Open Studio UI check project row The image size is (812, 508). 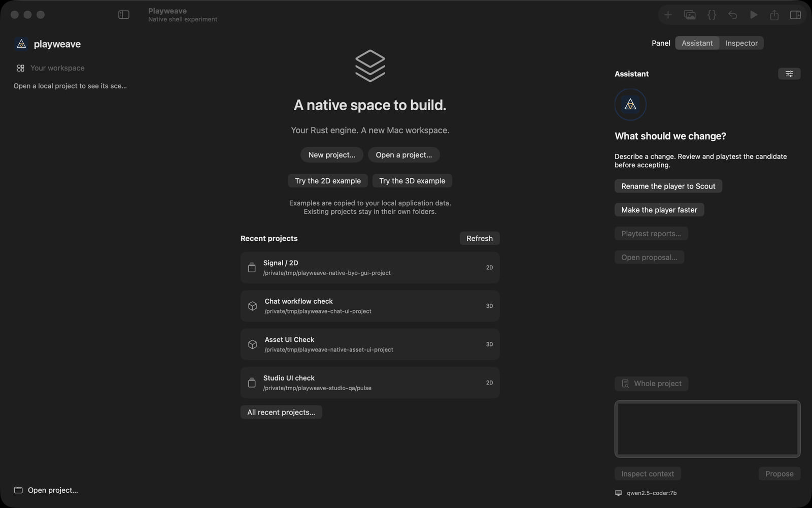pyautogui.click(x=370, y=383)
